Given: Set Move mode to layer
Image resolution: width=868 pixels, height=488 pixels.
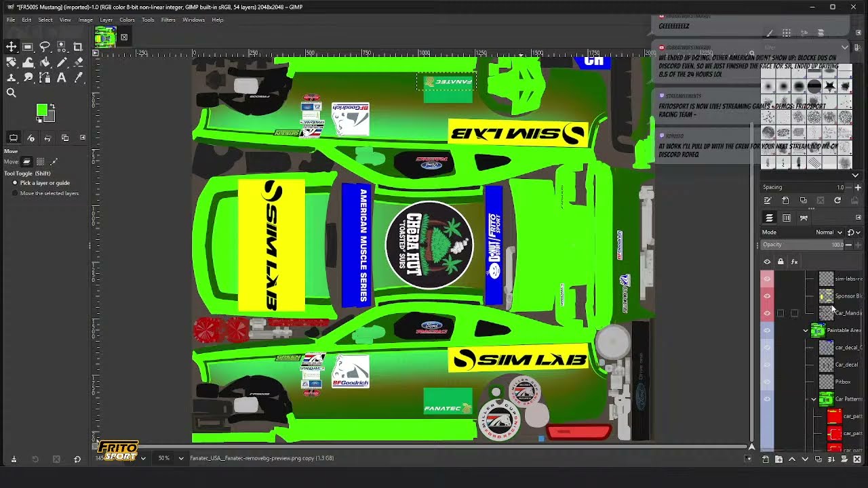Looking at the screenshot, I should 26,161.
